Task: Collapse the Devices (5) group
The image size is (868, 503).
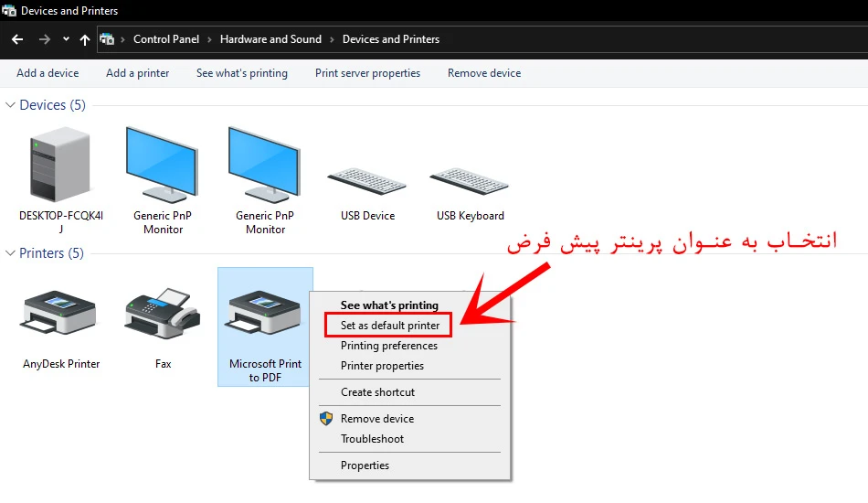Action: pos(10,105)
